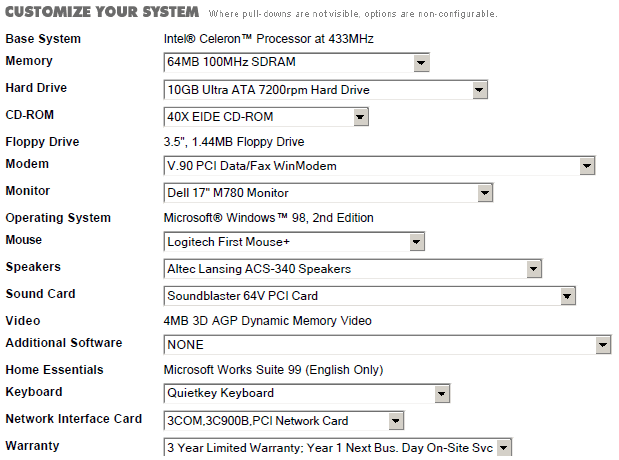This screenshot has width=619, height=460.
Task: Open the Logitech First Mouse+ dropdown
Action: click(294, 242)
